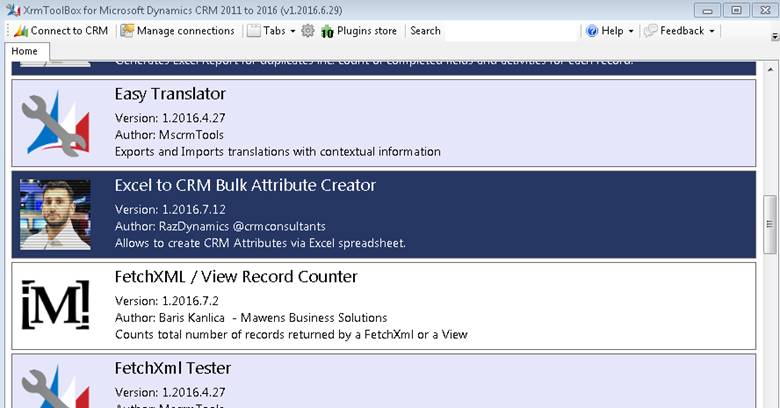
Task: Minimize the XrmToolBox window
Action: (x=707, y=10)
